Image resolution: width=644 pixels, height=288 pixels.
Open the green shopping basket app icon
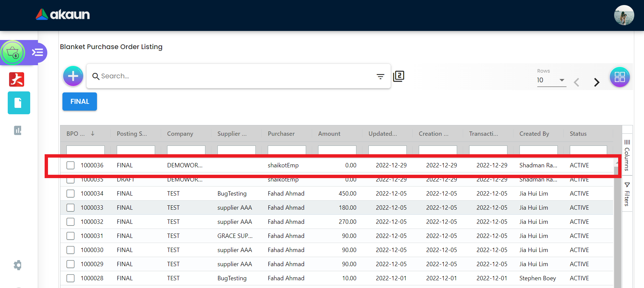click(x=13, y=53)
